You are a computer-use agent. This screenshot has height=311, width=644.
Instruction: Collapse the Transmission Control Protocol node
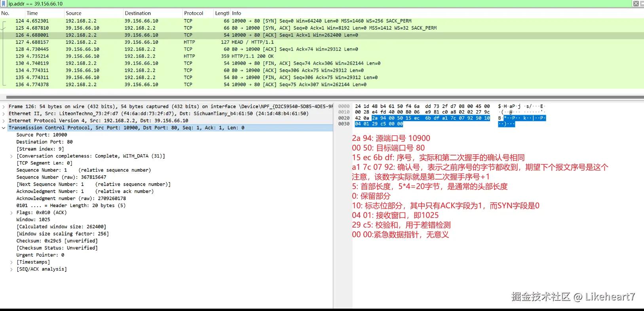[x=4, y=128]
